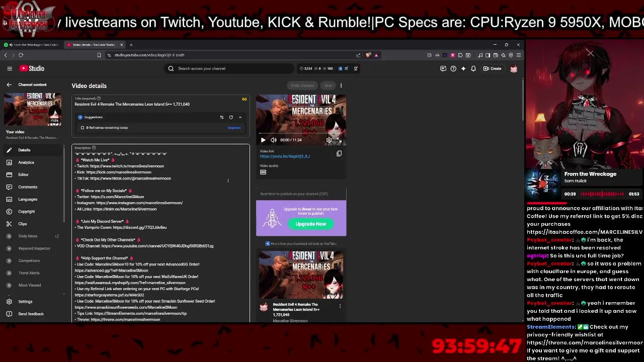This screenshot has width=644, height=362.
Task: Open the Editor sidebar item
Action: 33,174
